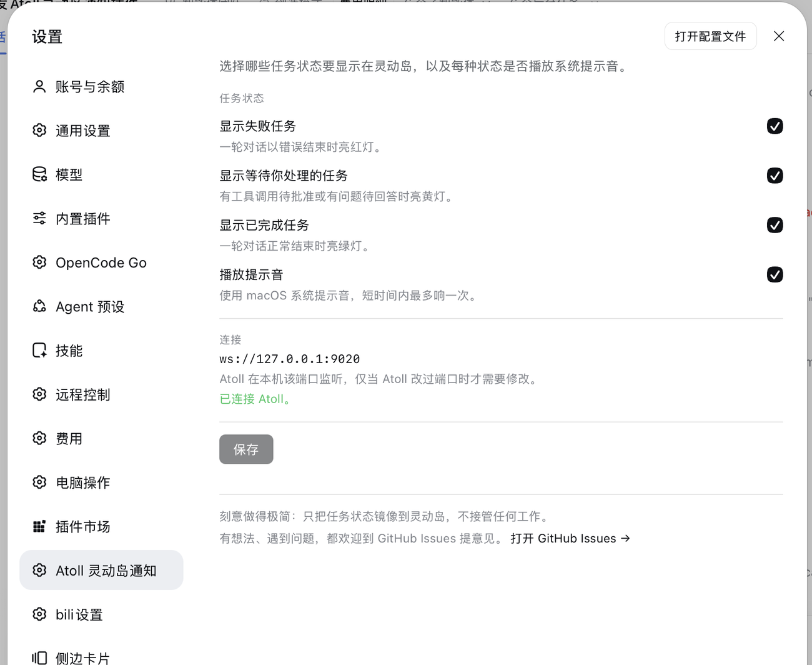The image size is (812, 665).
Task: Click text 一轮对话以错误结束时亮红灯。
Action: (x=302, y=147)
